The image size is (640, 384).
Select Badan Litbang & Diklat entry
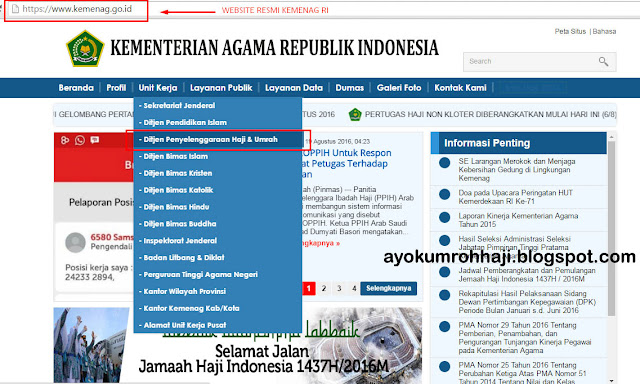click(218, 258)
